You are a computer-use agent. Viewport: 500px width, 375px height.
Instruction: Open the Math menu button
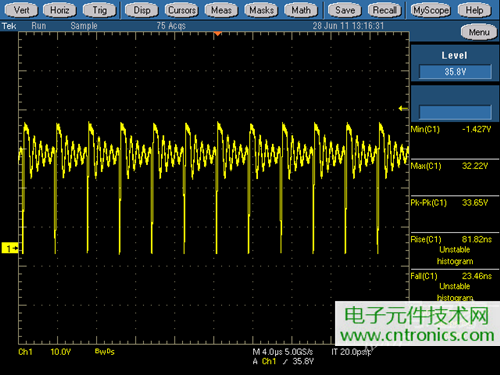click(x=301, y=10)
